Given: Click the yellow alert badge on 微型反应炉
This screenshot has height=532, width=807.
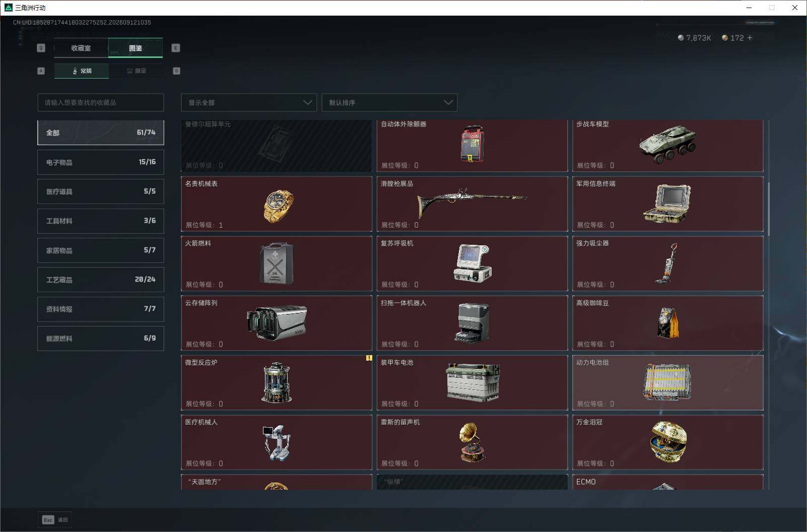Looking at the screenshot, I should pyautogui.click(x=369, y=358).
